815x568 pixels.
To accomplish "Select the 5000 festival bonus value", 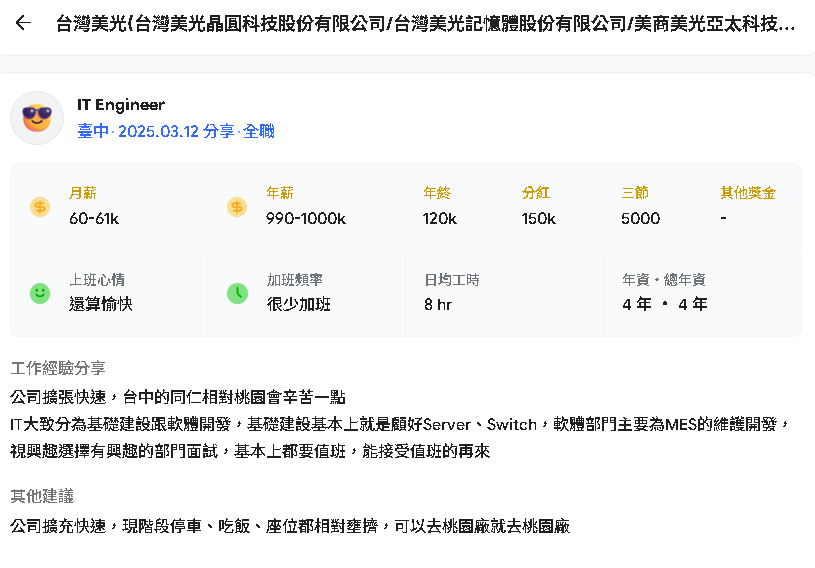I will coord(640,218).
